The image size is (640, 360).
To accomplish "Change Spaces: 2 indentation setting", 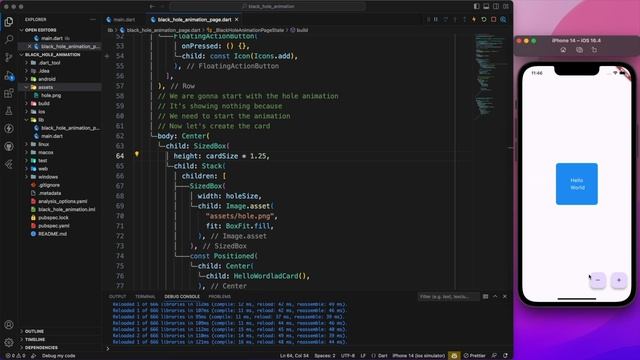I will 324,356.
